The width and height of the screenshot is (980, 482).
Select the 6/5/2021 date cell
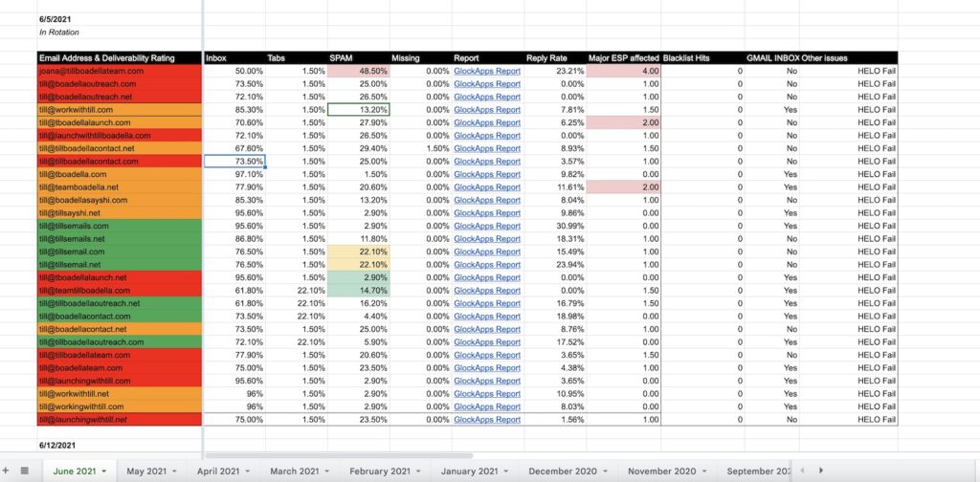120,19
